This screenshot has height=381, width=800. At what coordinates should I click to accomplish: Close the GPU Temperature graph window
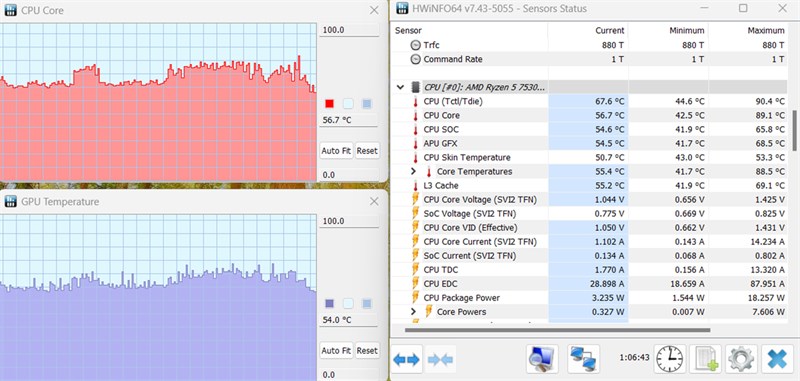374,201
